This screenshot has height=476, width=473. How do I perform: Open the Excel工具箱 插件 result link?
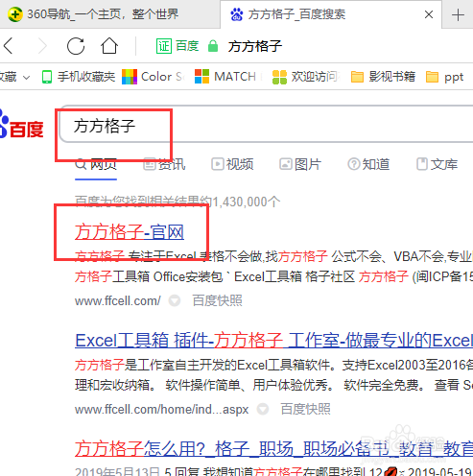273,341
